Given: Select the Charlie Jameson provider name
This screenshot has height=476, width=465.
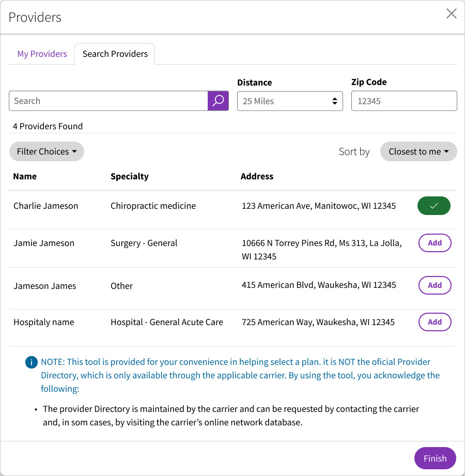Looking at the screenshot, I should click(x=45, y=206).
